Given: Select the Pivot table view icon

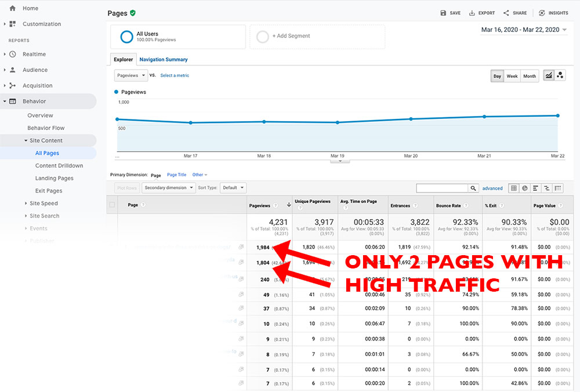Looking at the screenshot, I should 557,188.
